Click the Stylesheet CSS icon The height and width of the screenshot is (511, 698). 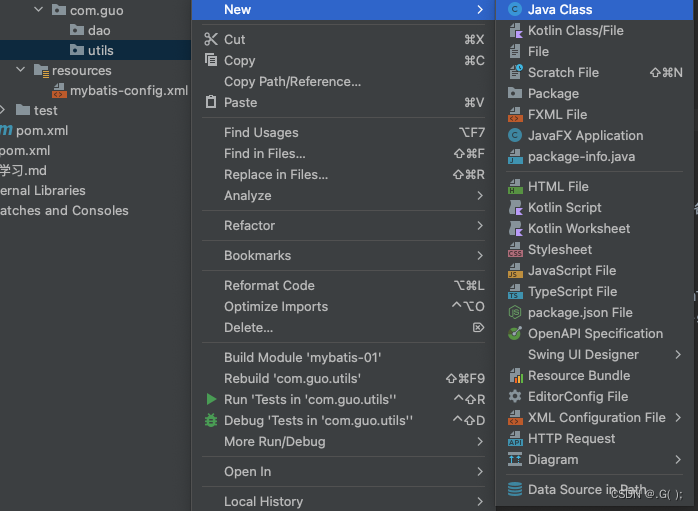515,249
